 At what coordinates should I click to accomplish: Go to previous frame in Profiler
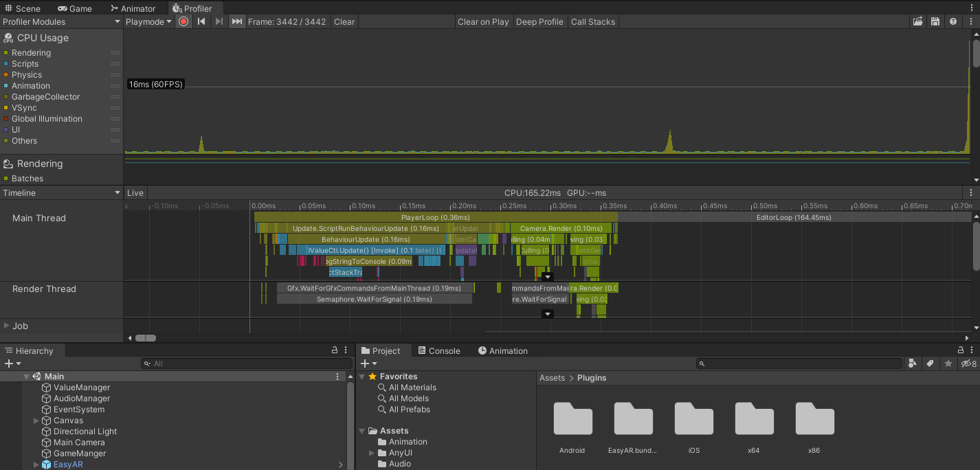(201, 22)
